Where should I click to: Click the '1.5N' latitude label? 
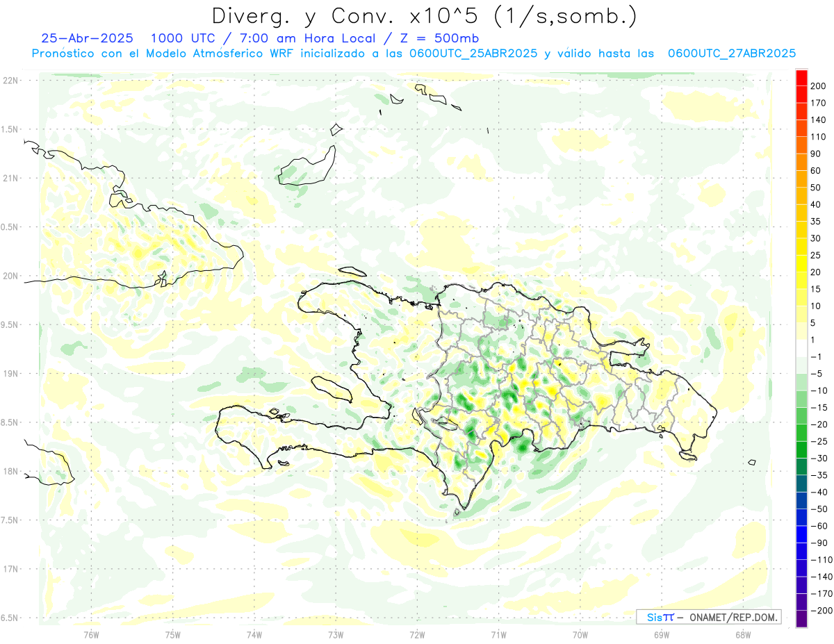tap(9, 129)
